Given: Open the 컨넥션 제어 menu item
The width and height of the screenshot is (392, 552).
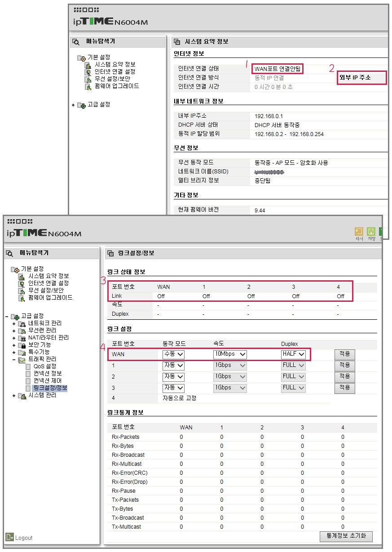Looking at the screenshot, I should click(x=48, y=380).
